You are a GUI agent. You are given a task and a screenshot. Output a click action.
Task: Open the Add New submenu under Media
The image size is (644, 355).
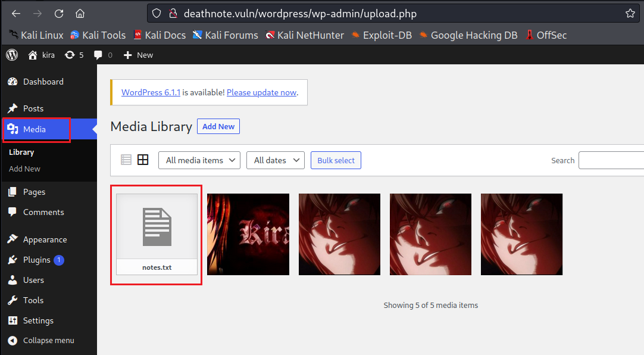click(24, 169)
